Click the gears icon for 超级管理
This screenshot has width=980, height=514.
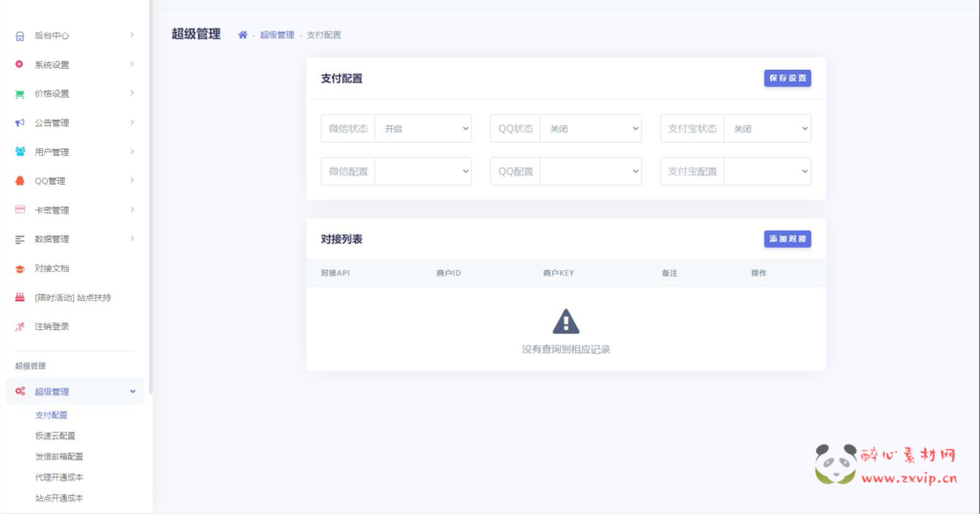click(x=20, y=391)
